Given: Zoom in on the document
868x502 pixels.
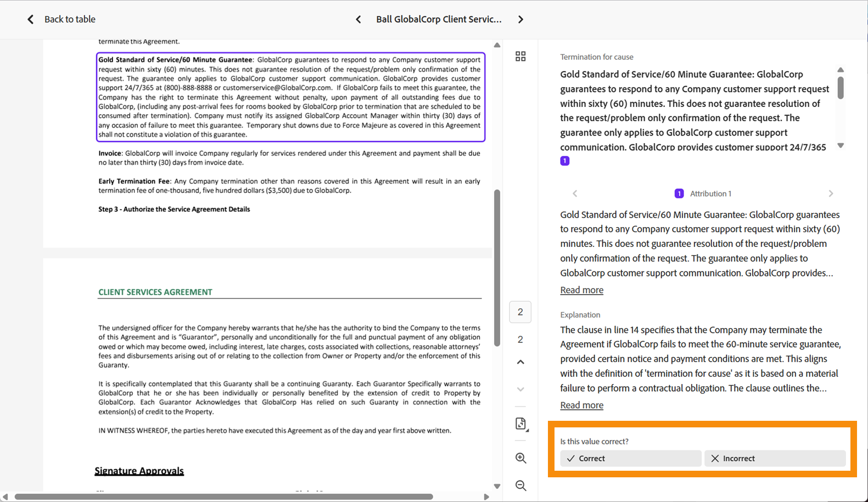Looking at the screenshot, I should coord(520,458).
